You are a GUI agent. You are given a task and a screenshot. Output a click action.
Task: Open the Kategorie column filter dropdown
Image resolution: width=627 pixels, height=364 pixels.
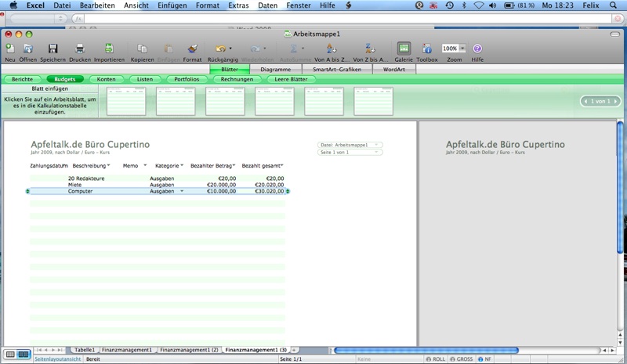click(x=182, y=165)
